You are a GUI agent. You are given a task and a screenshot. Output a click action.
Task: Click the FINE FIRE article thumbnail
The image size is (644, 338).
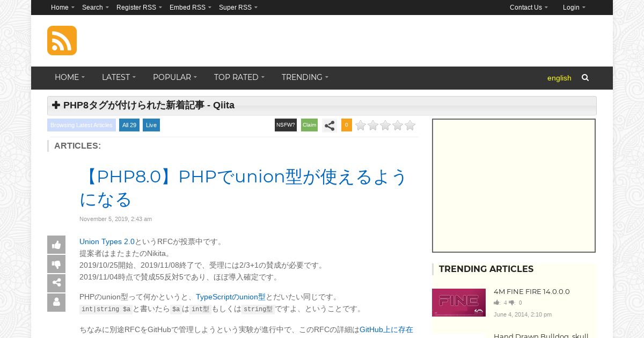click(459, 303)
